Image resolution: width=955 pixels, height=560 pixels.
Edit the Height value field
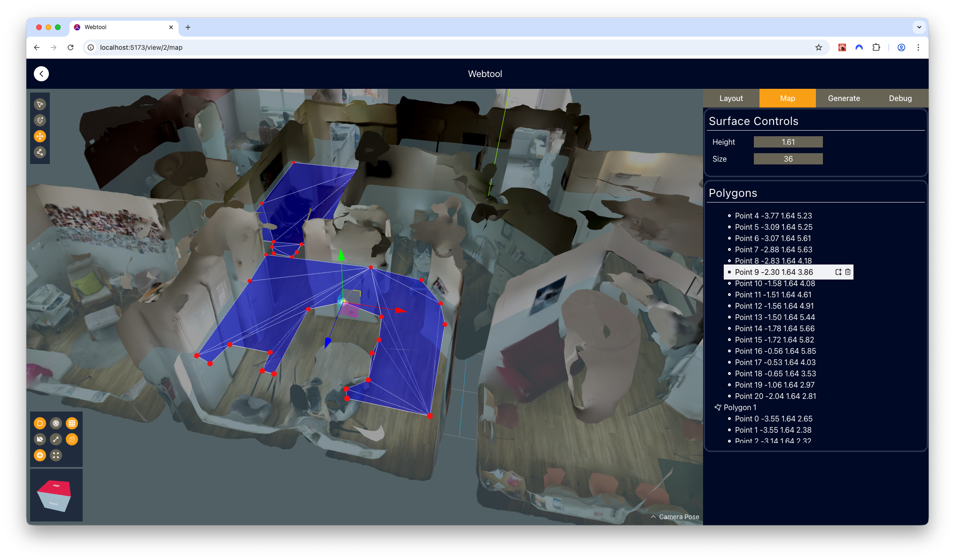coord(788,141)
